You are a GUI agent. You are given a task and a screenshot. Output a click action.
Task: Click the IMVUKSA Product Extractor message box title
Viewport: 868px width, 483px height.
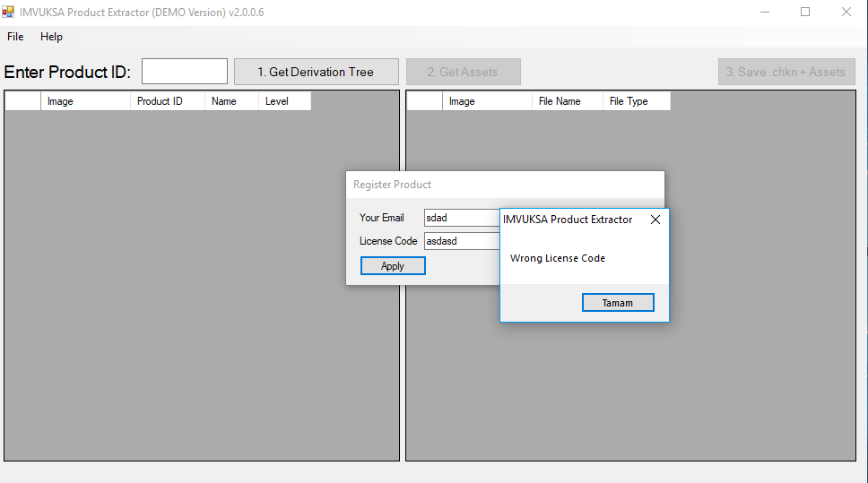(x=568, y=220)
